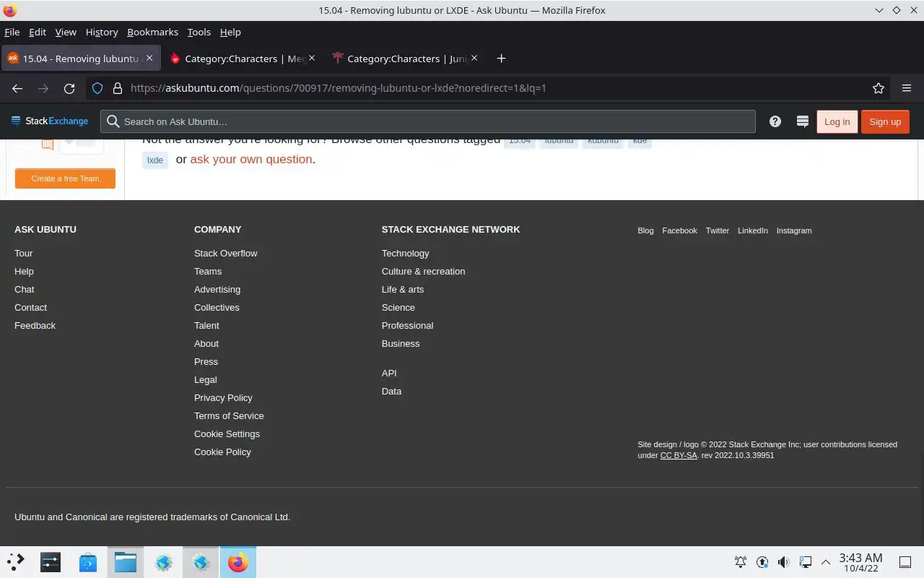This screenshot has height=578, width=924.
Task: Open the help question-mark icon
Action: (775, 121)
